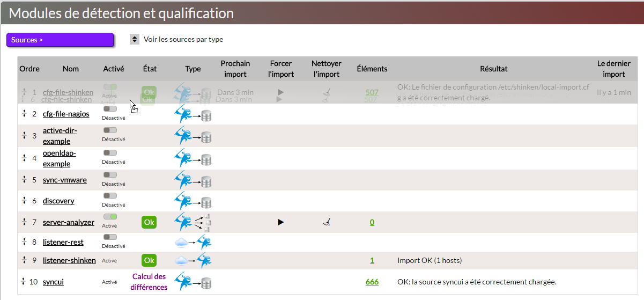Enable the discovery source toggle
This screenshot has height=300, width=644.
110,196
